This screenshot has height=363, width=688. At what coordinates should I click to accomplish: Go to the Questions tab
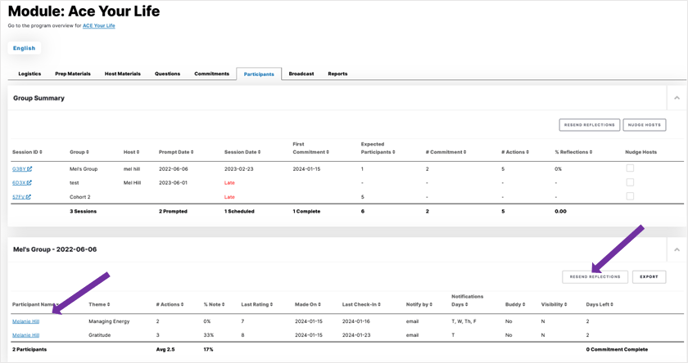(x=167, y=74)
